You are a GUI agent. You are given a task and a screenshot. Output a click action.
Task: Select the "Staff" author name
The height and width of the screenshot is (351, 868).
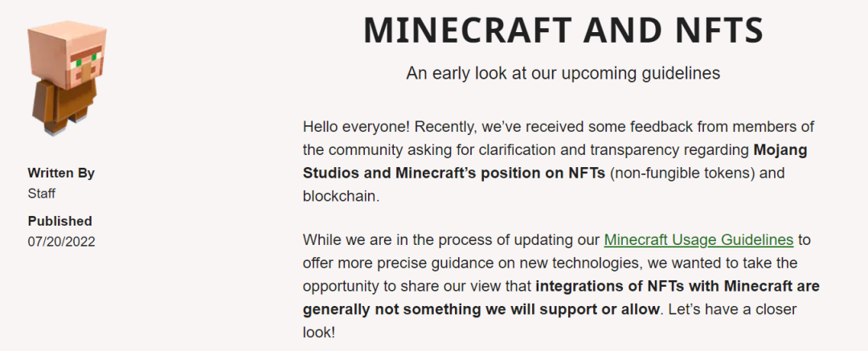[x=42, y=193]
